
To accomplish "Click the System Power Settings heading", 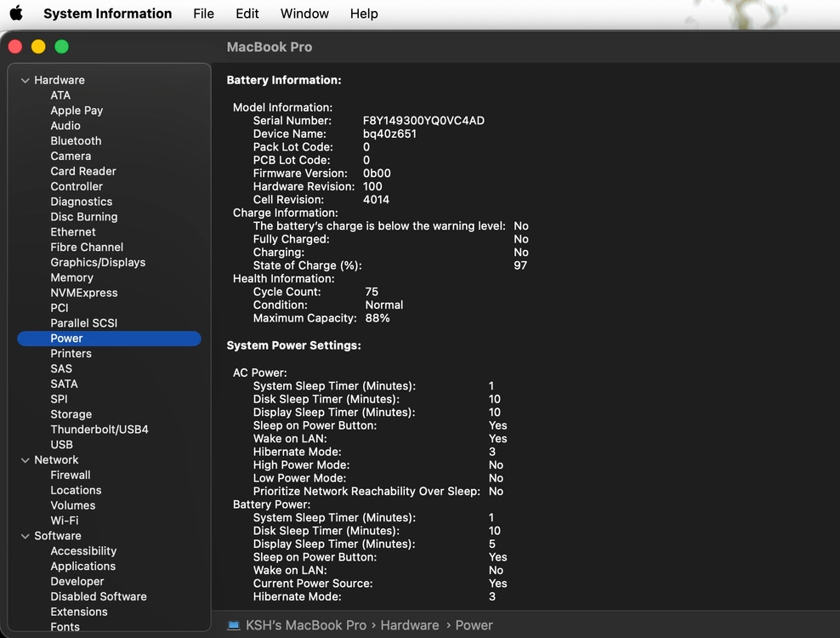I will (293, 345).
